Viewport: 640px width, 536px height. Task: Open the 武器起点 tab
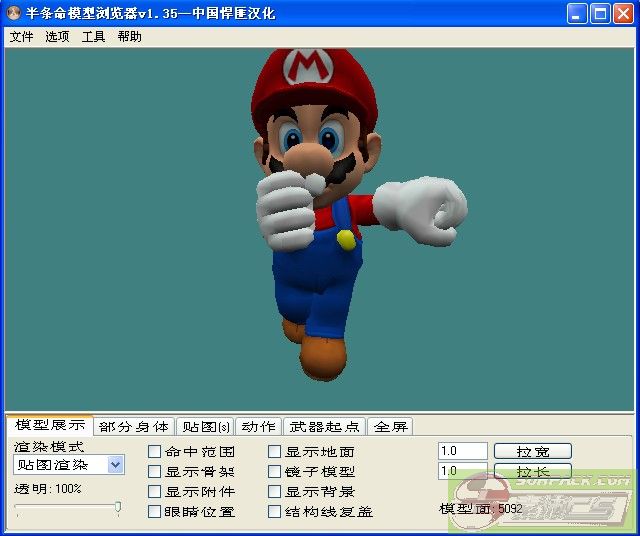(x=324, y=427)
